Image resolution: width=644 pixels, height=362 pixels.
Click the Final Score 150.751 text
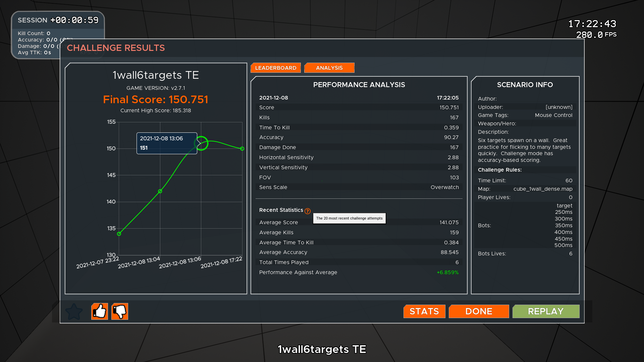156,100
